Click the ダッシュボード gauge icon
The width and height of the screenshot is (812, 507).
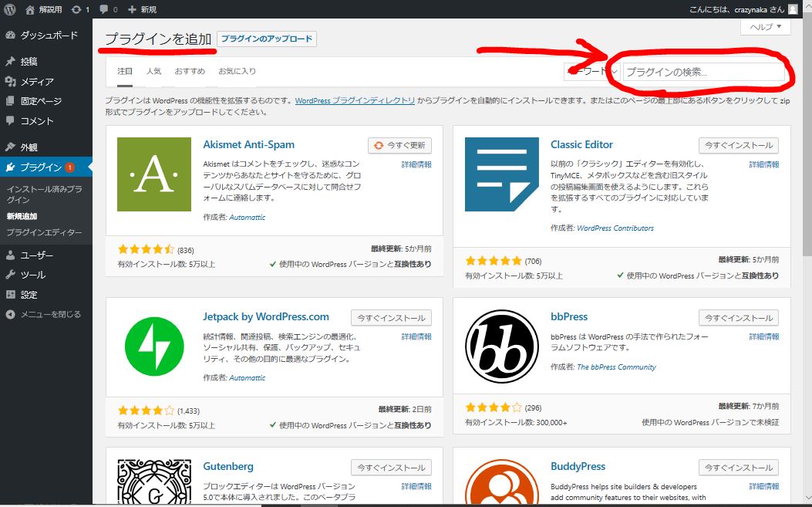(10, 35)
